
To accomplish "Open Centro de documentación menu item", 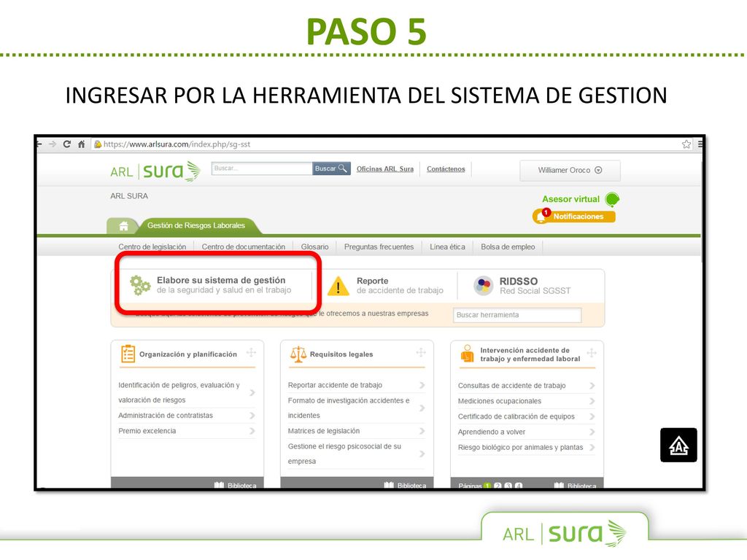I will tap(244, 246).
